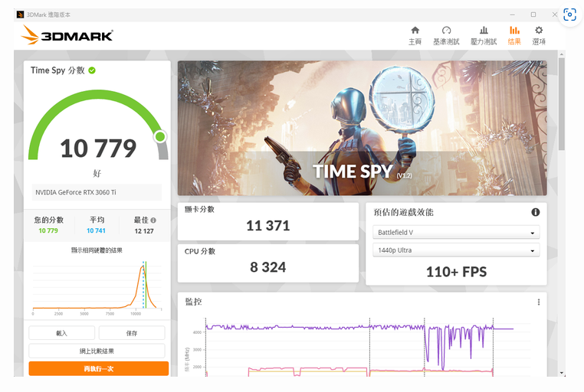Click the 載入 (Load) button

tap(62, 333)
